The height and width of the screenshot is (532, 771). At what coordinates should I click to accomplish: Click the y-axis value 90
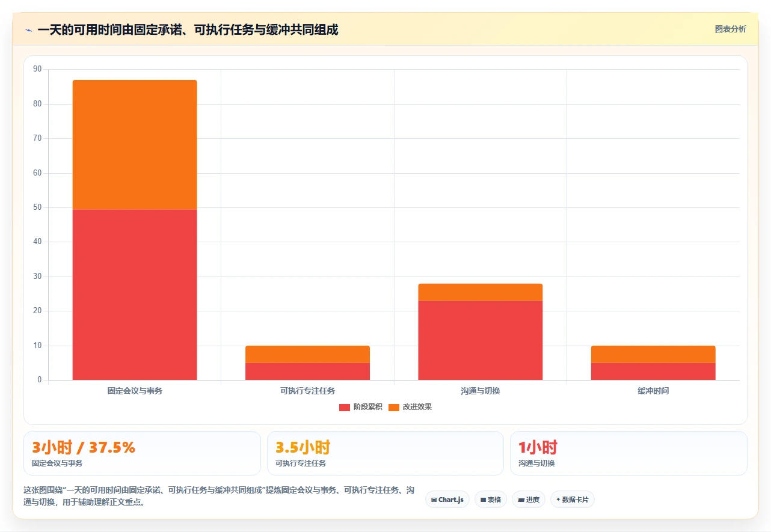[x=38, y=69]
